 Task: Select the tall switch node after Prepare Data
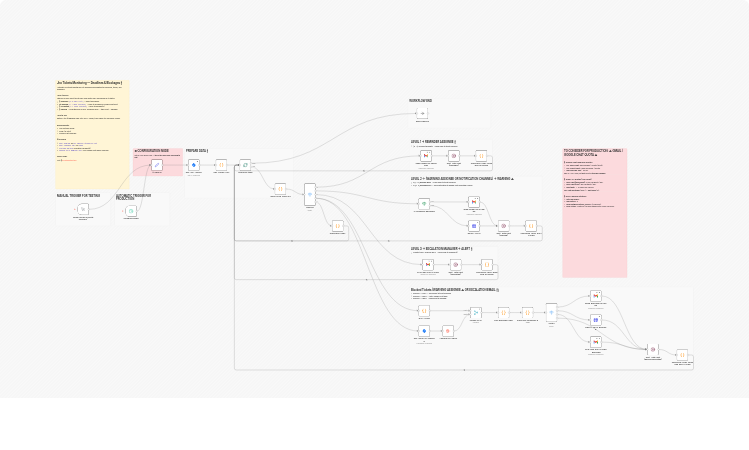point(310,194)
